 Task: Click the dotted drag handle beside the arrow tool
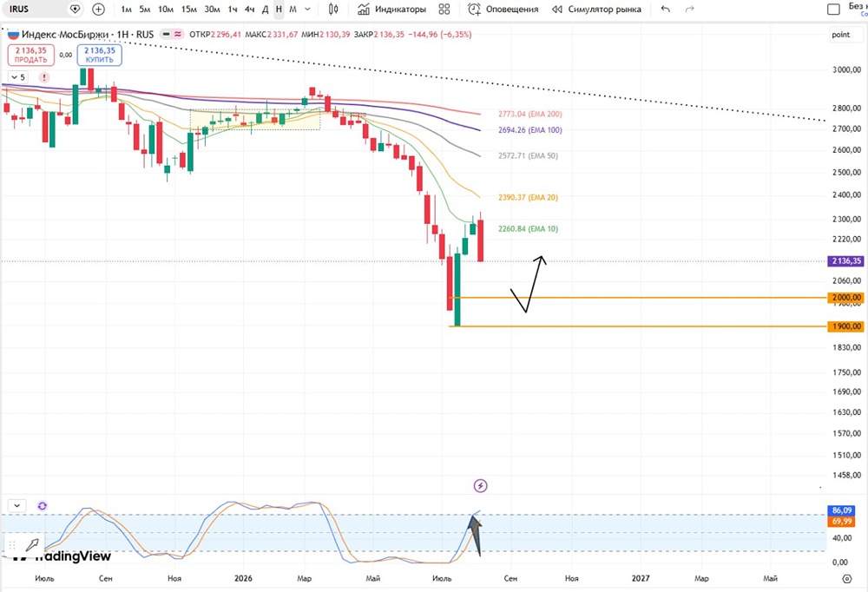tap(11, 545)
